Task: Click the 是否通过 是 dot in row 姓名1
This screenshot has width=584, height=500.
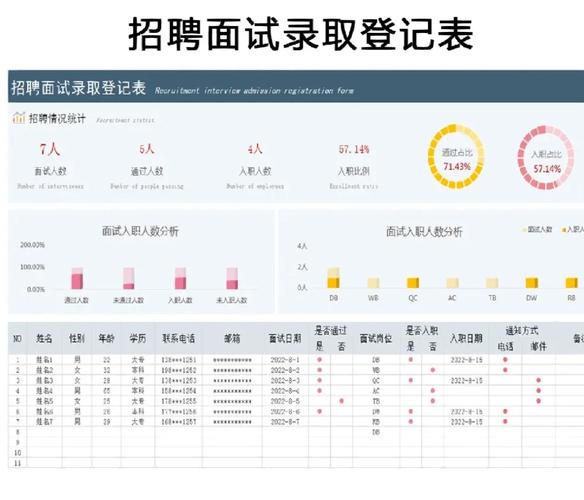Action: [319, 360]
